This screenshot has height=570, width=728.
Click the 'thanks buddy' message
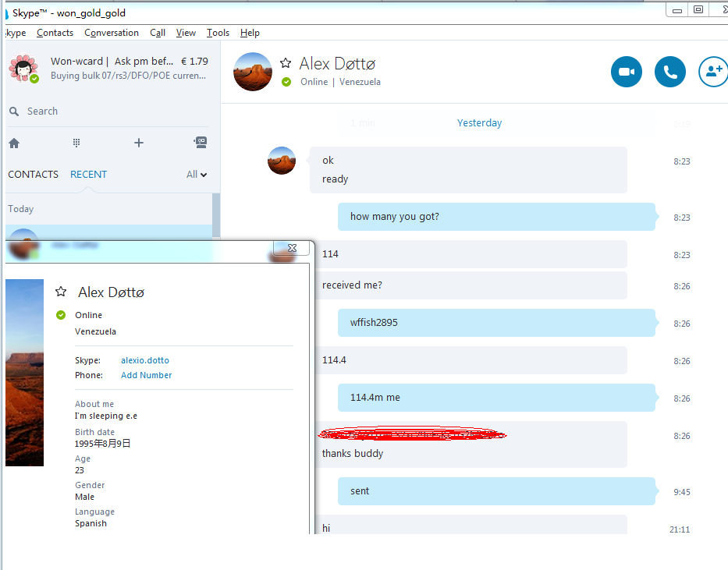[353, 454]
